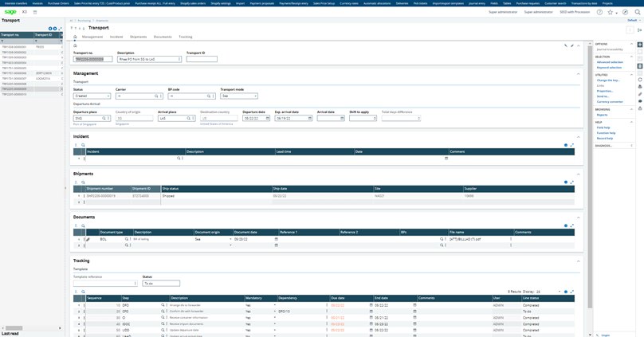Switch to the Shipments tab
Viewport: 644px width, 337px height.
coord(138,37)
